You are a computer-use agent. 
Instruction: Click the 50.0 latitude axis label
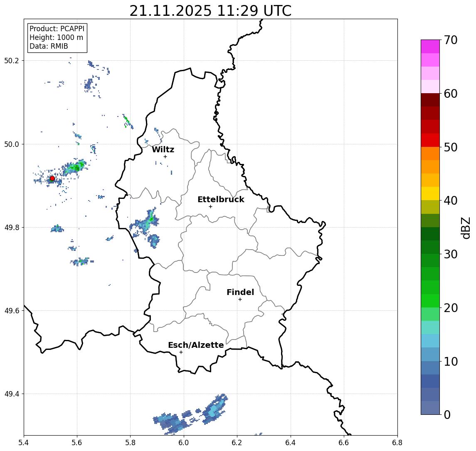coord(12,144)
